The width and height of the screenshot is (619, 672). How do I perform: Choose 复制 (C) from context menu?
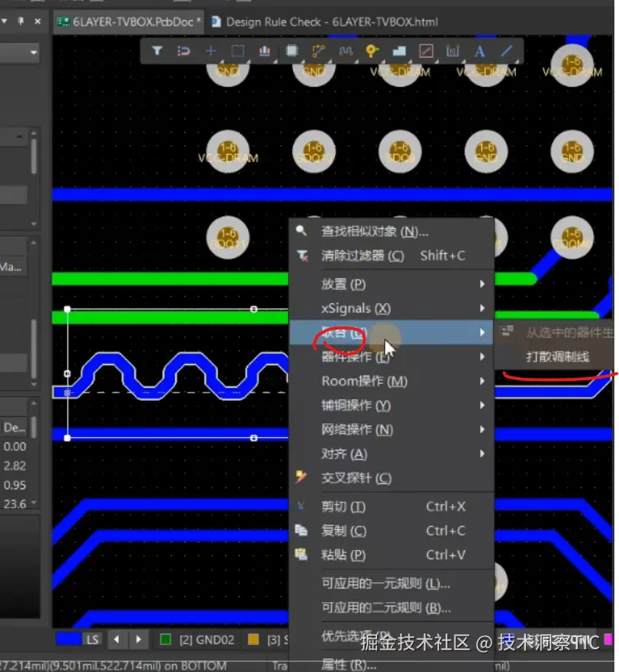(392, 531)
